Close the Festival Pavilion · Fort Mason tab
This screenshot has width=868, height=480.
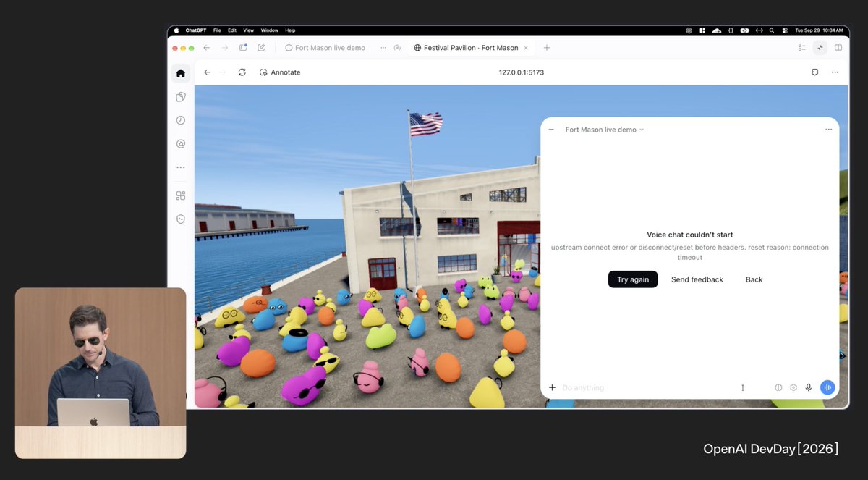(x=526, y=48)
